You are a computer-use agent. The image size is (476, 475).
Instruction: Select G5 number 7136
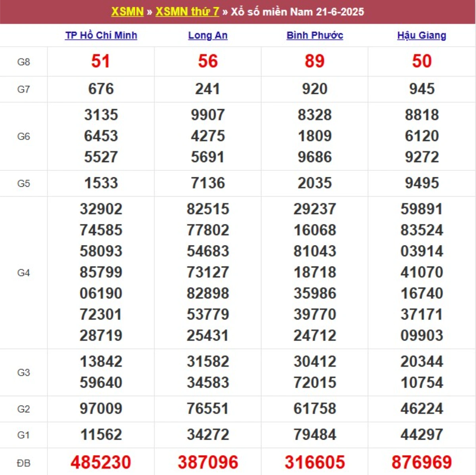point(208,183)
